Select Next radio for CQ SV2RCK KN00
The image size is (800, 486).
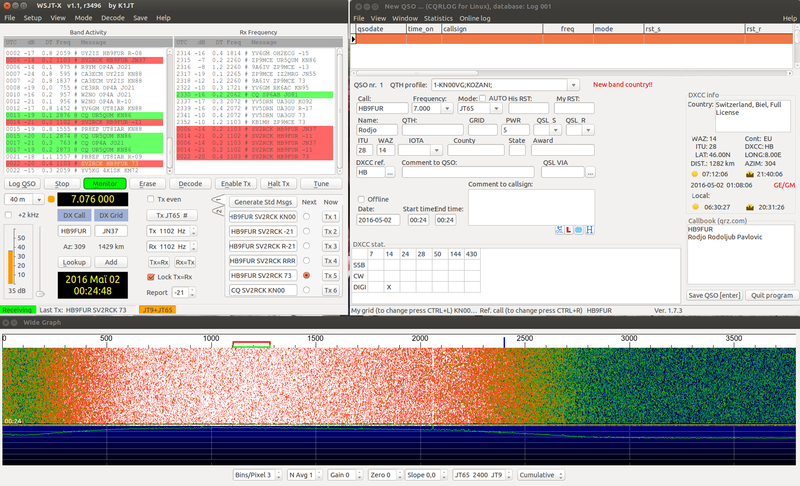coord(306,290)
